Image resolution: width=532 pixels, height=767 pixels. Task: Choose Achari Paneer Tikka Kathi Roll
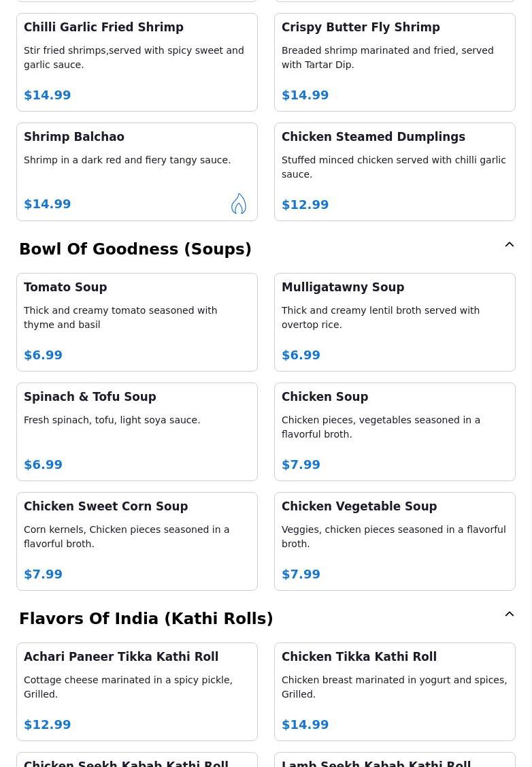137,691
